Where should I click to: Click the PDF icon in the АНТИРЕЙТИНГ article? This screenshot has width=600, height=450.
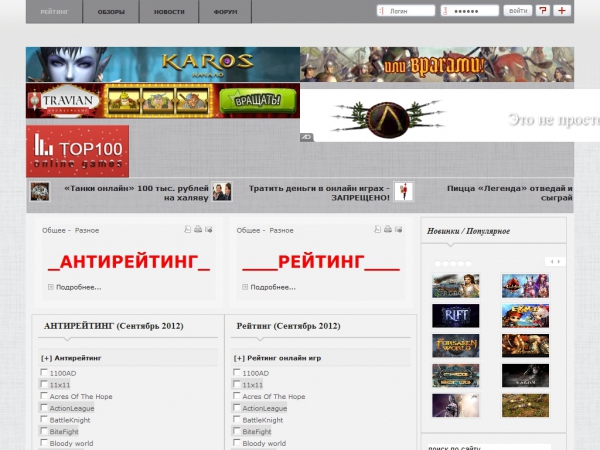pos(188,229)
